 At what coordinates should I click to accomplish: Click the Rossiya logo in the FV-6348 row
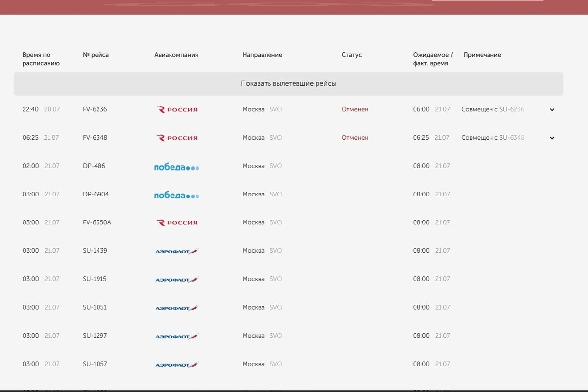177,138
